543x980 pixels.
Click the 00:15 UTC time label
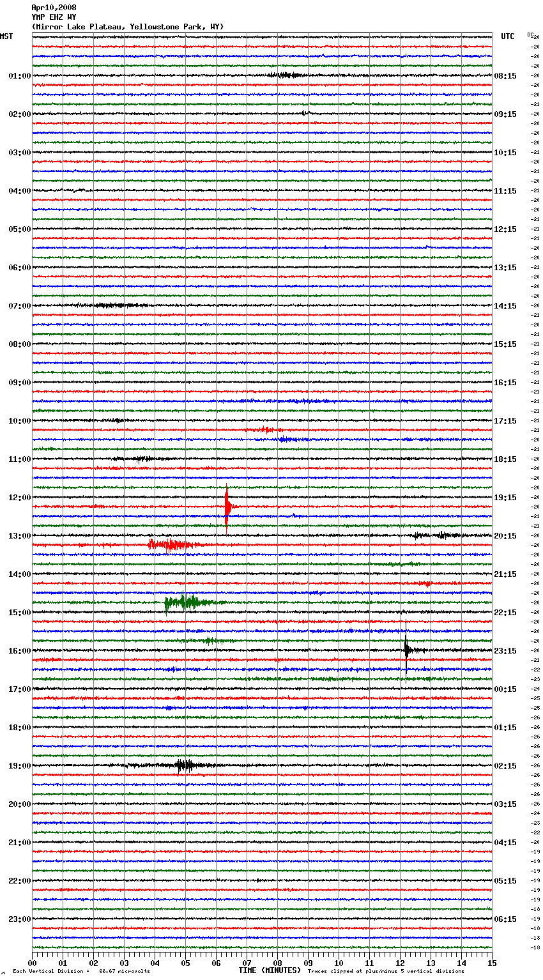coord(505,689)
